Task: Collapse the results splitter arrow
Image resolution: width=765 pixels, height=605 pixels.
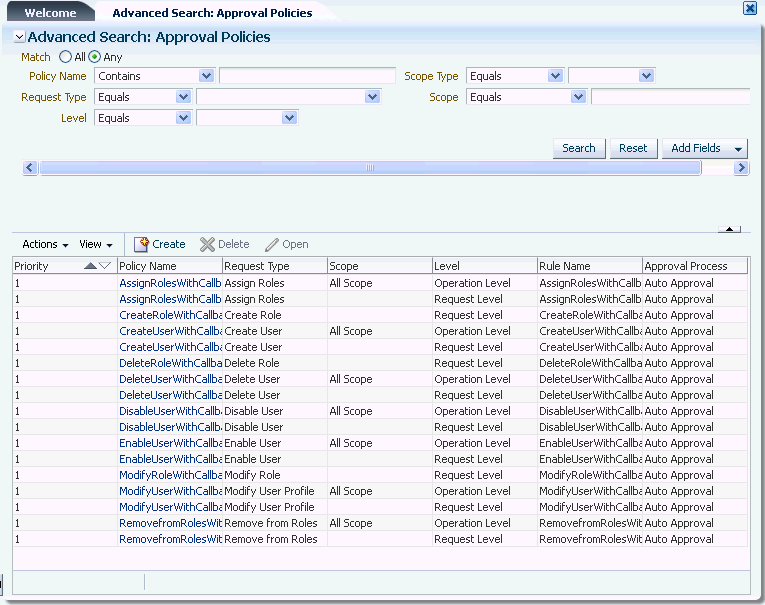Action: 730,229
